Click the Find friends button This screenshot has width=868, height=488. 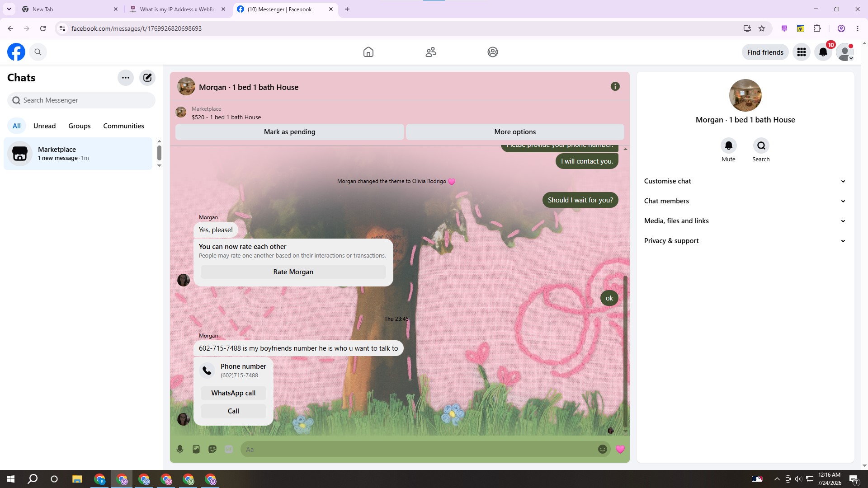pyautogui.click(x=765, y=52)
